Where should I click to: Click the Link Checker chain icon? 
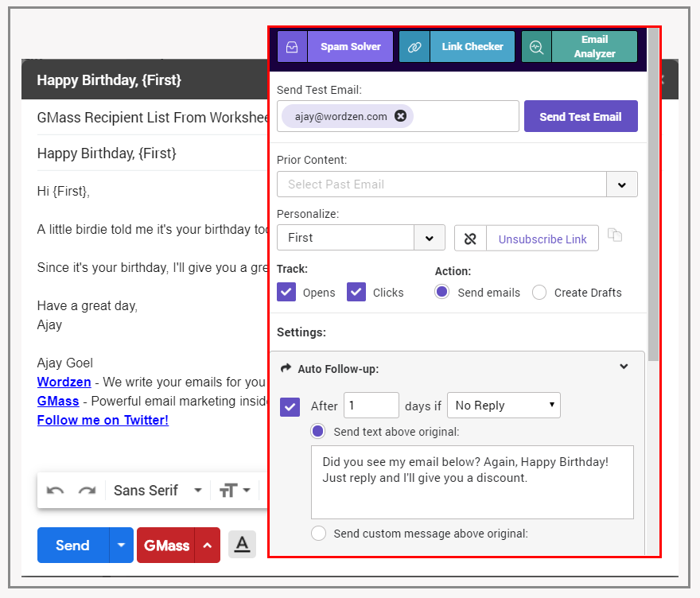point(414,47)
